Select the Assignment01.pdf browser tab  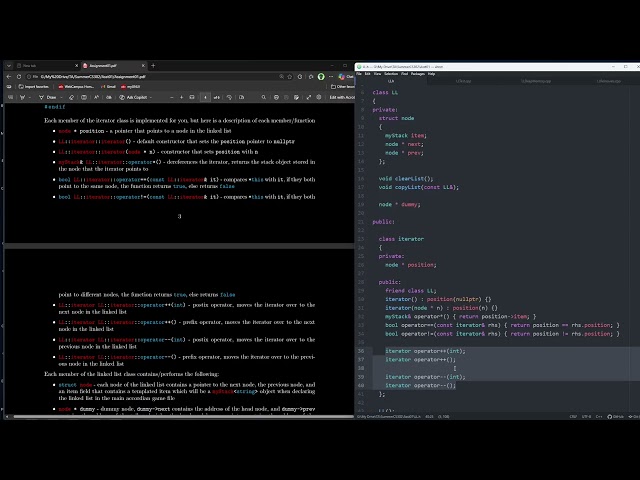pyautogui.click(x=113, y=65)
